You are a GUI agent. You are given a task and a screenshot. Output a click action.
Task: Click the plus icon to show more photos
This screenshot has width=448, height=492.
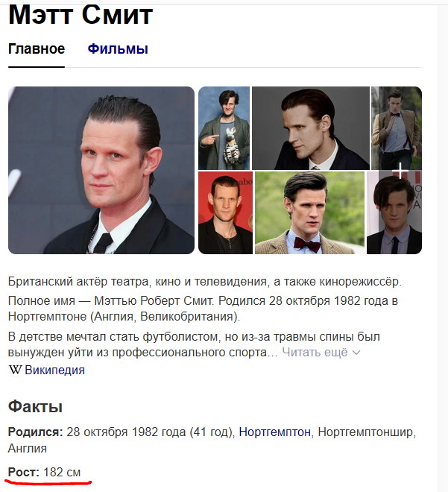click(400, 171)
